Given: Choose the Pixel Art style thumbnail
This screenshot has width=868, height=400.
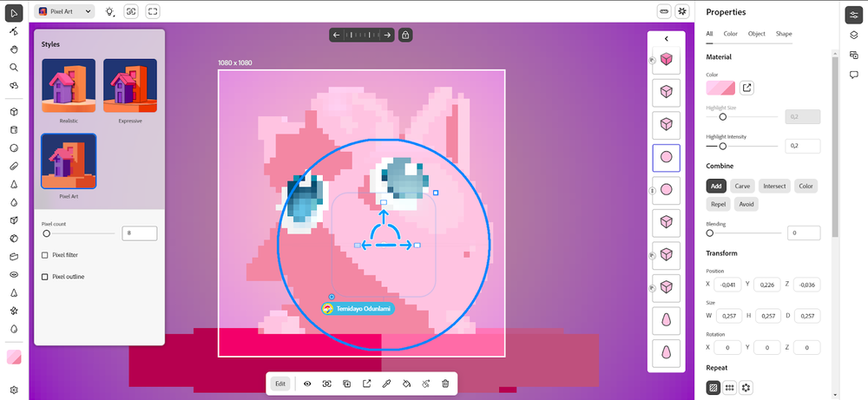Looking at the screenshot, I should (x=69, y=161).
